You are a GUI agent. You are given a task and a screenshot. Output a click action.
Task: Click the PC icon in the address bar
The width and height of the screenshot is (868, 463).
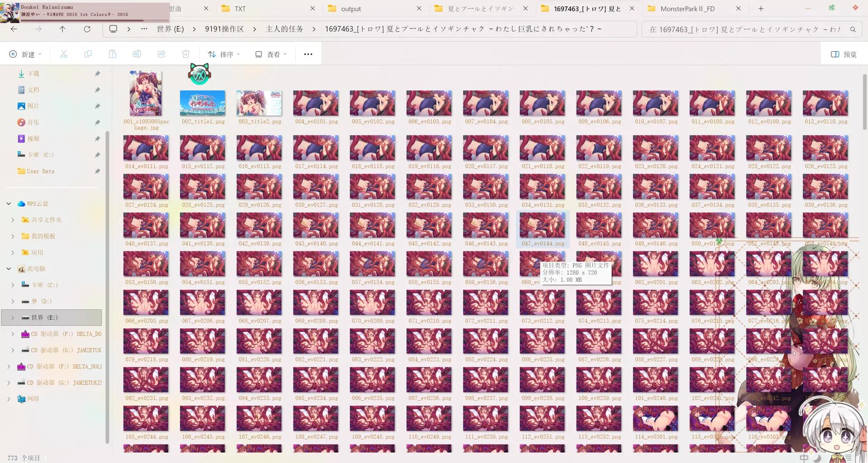point(113,29)
